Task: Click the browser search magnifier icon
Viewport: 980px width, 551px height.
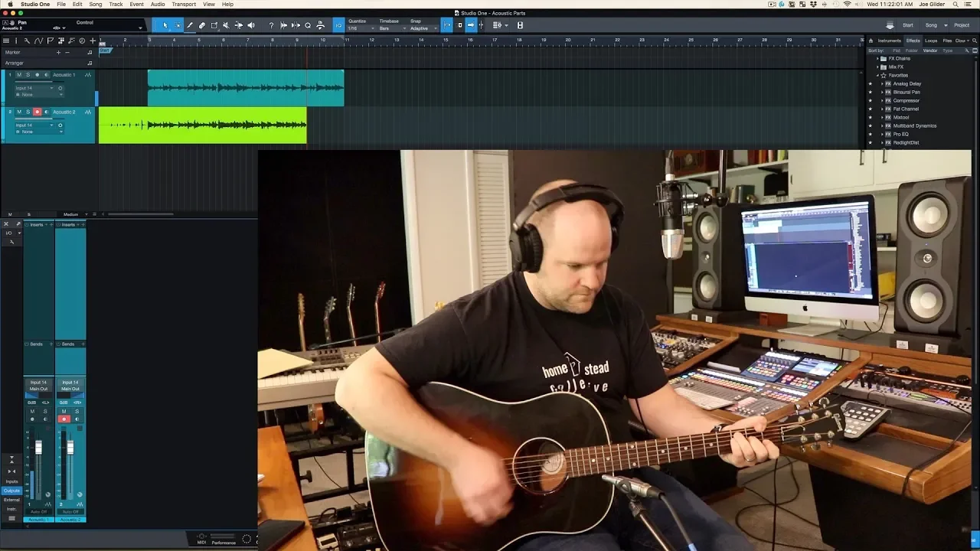Action: (x=975, y=41)
